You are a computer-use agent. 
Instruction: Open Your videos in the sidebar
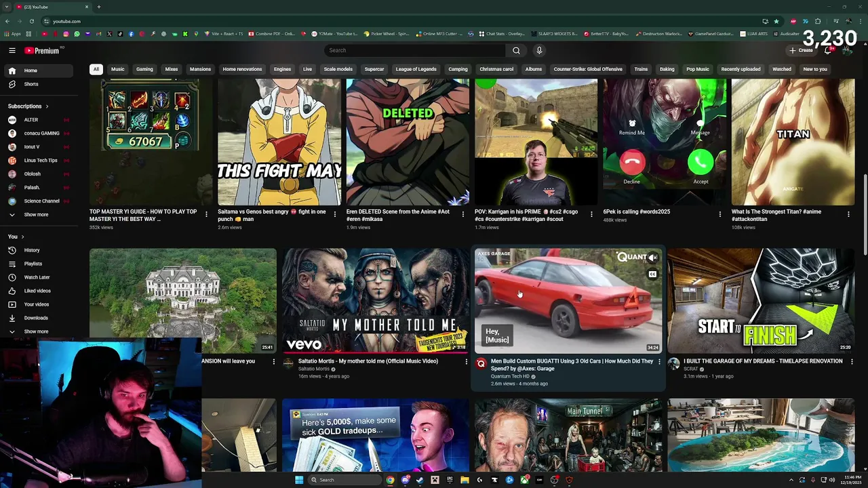38,304
